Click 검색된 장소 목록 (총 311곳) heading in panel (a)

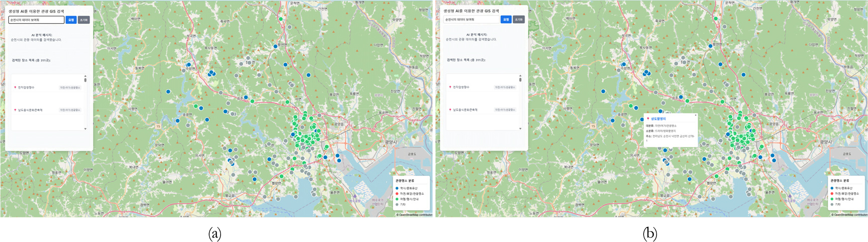[31, 60]
